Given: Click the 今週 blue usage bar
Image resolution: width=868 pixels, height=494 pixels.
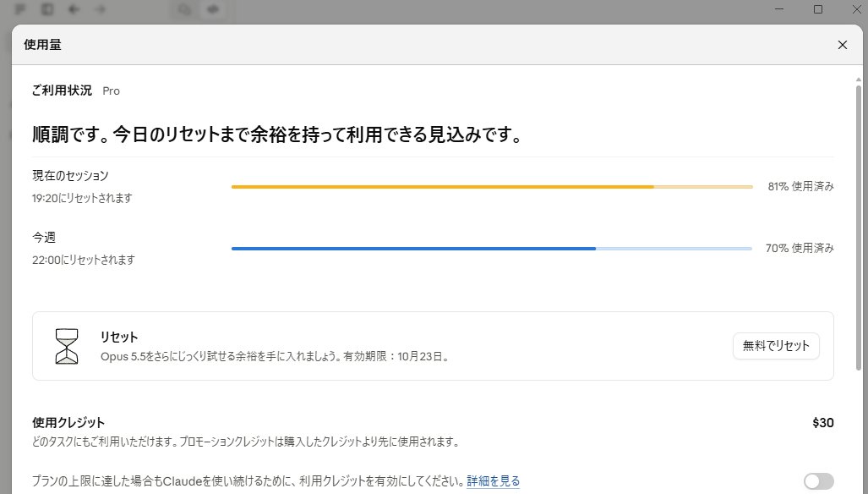Looking at the screenshot, I should point(492,249).
